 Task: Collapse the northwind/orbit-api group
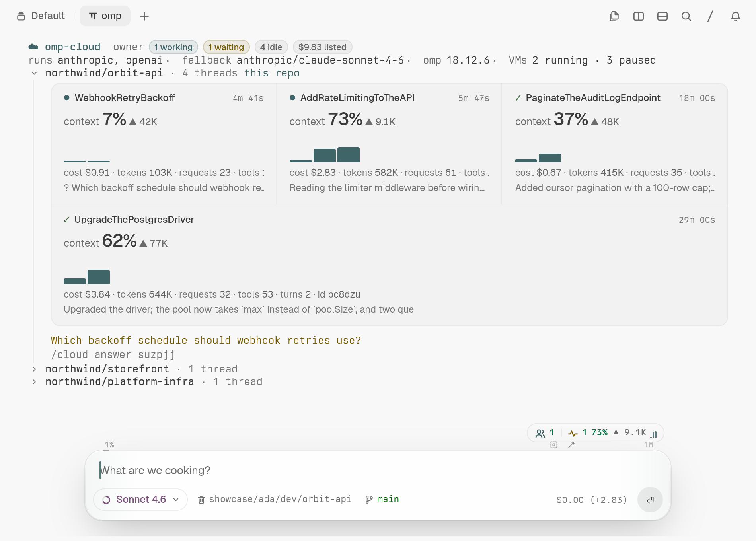pos(35,73)
